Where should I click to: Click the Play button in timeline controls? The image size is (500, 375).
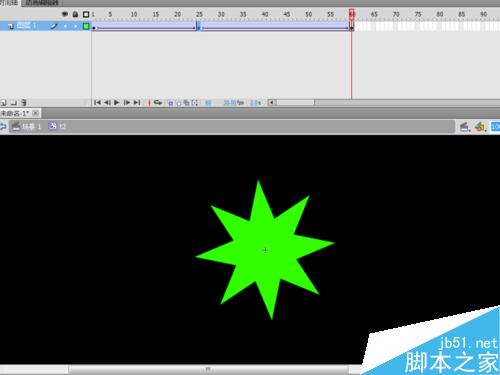pyautogui.click(x=116, y=102)
